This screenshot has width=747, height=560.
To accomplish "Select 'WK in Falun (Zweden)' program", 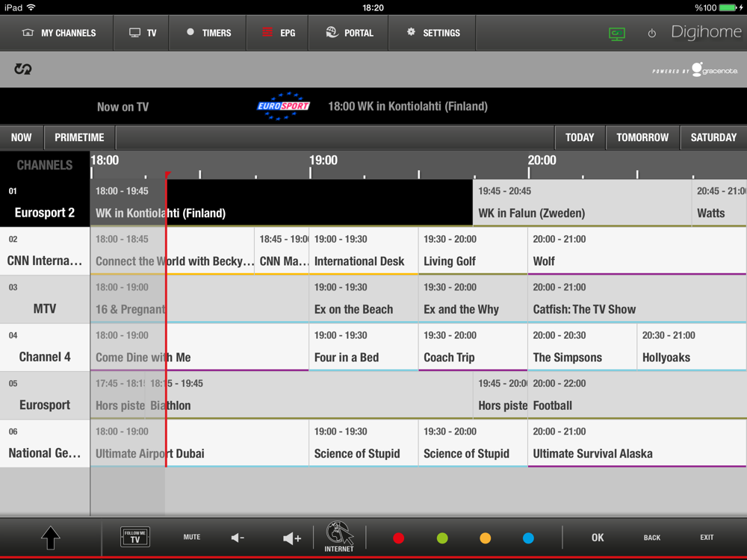I will coord(582,203).
